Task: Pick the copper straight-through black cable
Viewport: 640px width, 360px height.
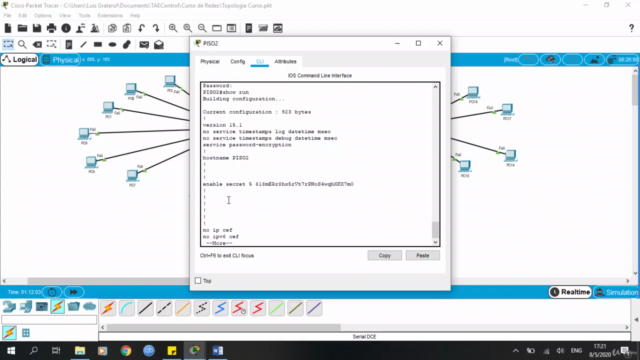Action: pyautogui.click(x=145, y=308)
